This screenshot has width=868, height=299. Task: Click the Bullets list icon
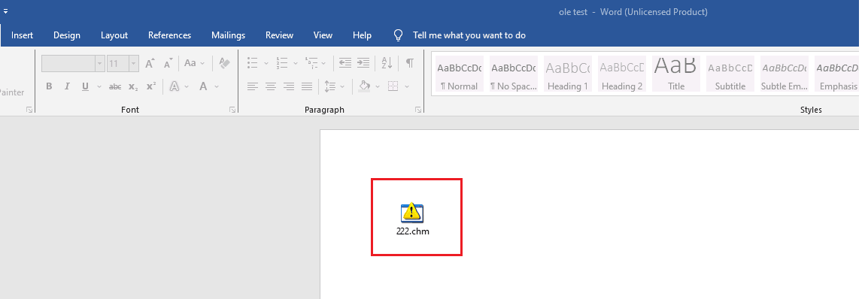[253, 63]
